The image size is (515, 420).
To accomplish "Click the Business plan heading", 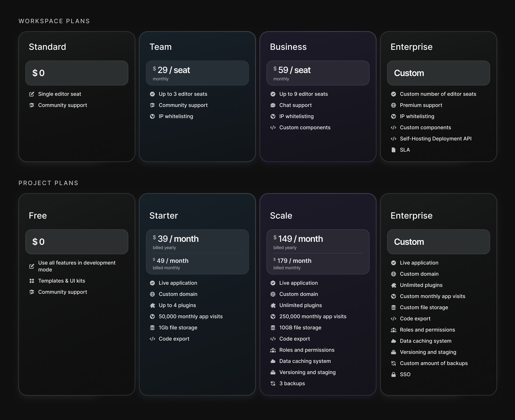I will click(288, 47).
